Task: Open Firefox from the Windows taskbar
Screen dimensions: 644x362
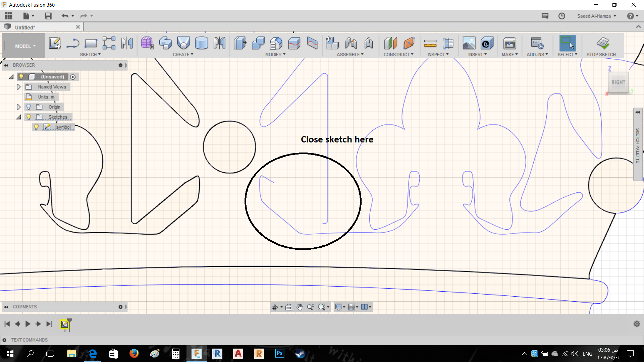Action: (134, 353)
